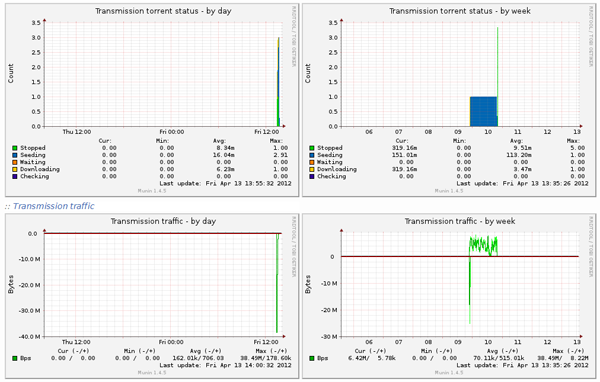
Task: Click daily traffic average 162.01k/706.03
Action: (198, 358)
